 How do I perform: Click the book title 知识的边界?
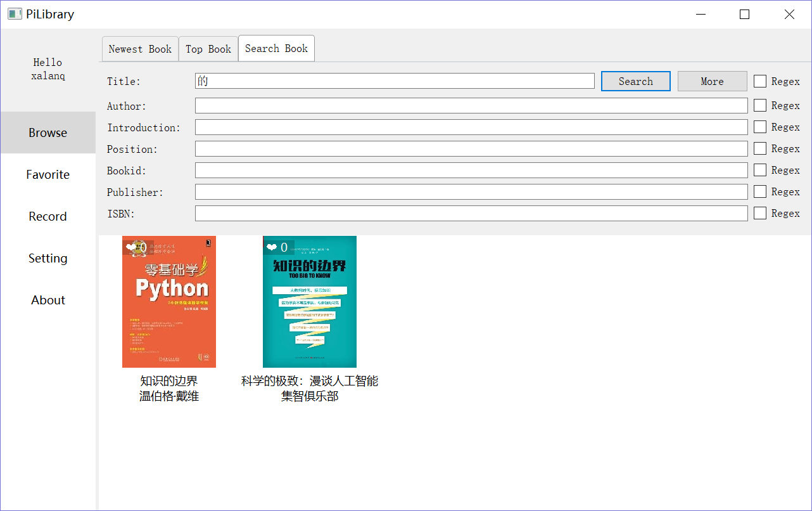(x=169, y=381)
